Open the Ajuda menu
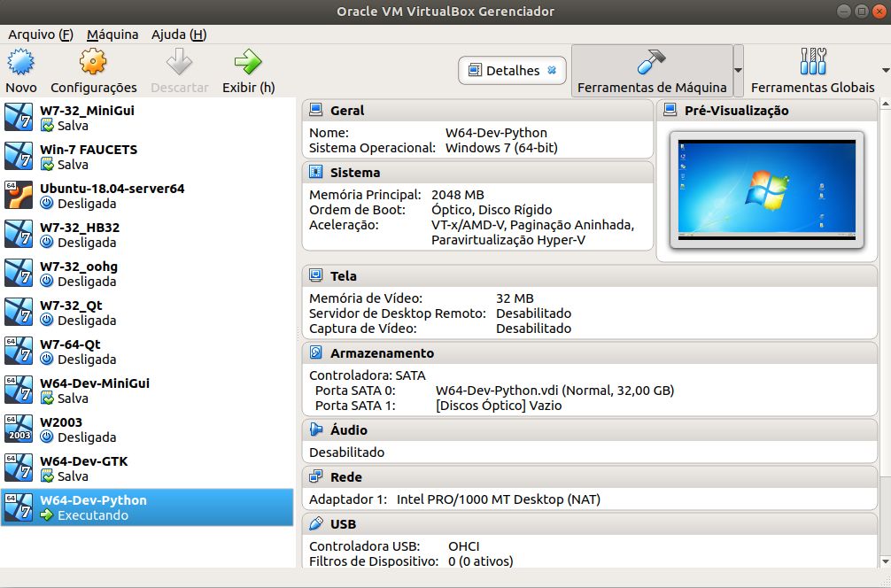The height and width of the screenshot is (588, 891). click(179, 35)
